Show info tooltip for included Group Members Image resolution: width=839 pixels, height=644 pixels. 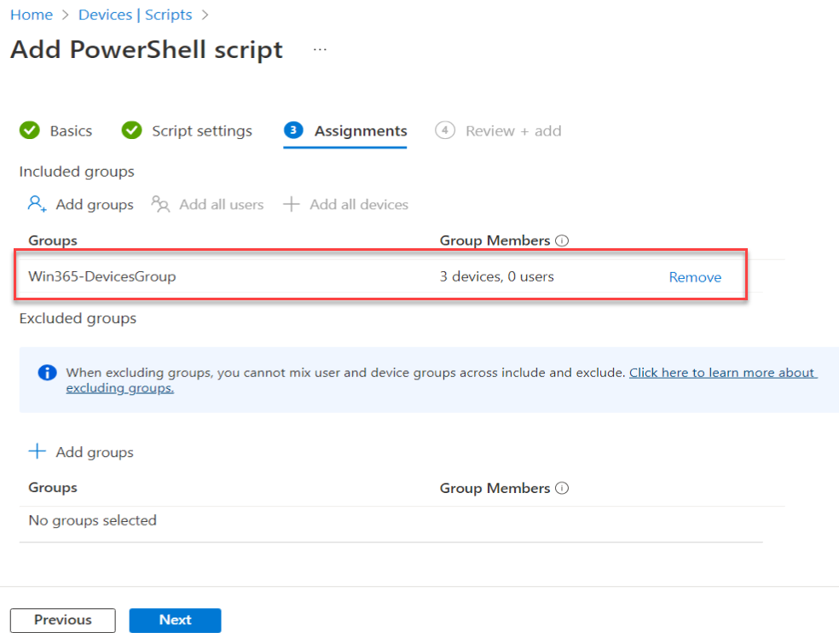point(562,241)
